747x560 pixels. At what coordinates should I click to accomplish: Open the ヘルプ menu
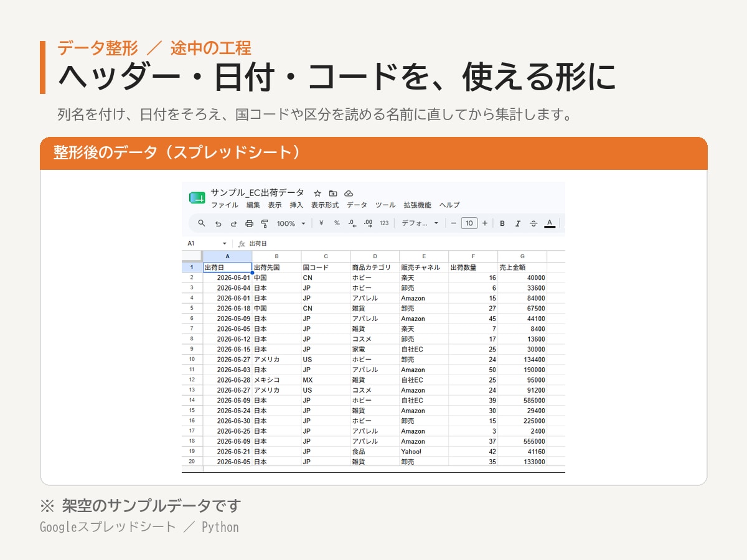click(x=449, y=205)
